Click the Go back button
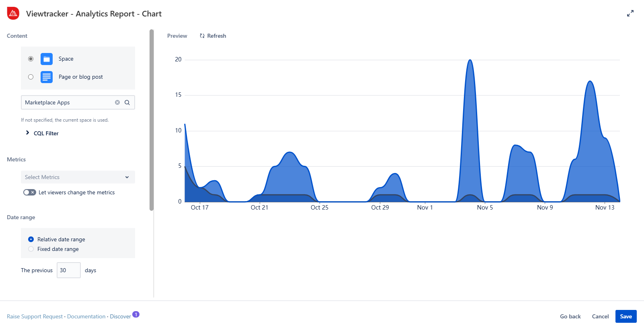This screenshot has width=644, height=330. coord(570,316)
